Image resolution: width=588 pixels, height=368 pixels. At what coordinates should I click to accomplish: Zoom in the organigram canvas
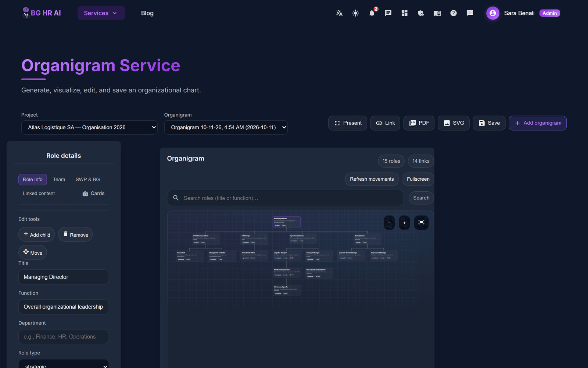pyautogui.click(x=404, y=223)
